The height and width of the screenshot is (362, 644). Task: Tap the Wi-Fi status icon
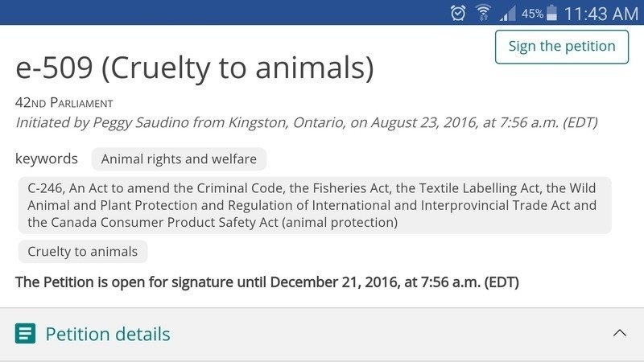point(483,13)
